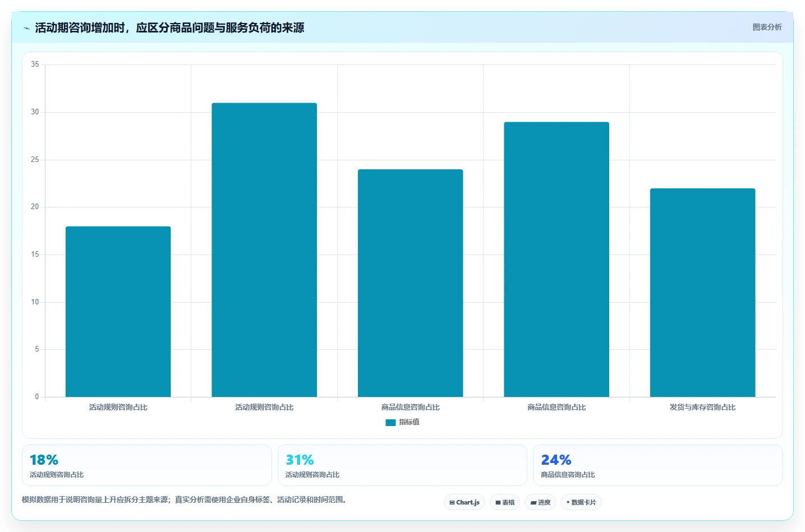Click the 商品信息咨询占比 label in the 24% card
The height and width of the screenshot is (532, 805).
coord(568,475)
